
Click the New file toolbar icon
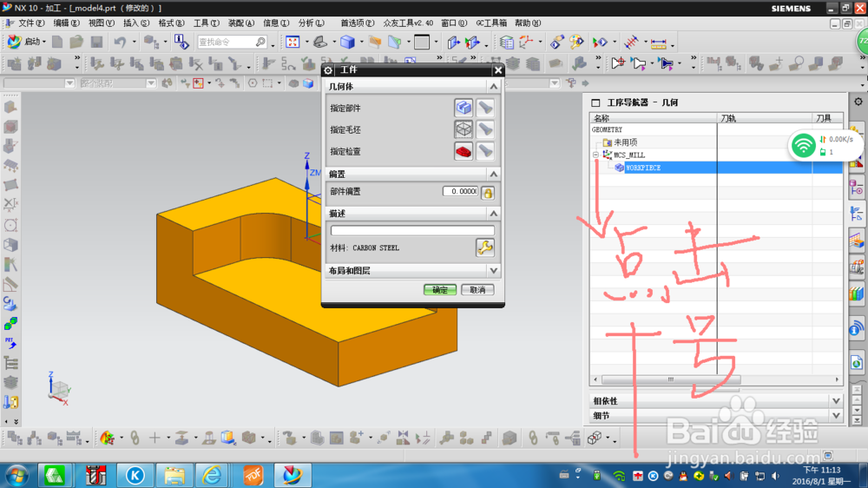57,42
